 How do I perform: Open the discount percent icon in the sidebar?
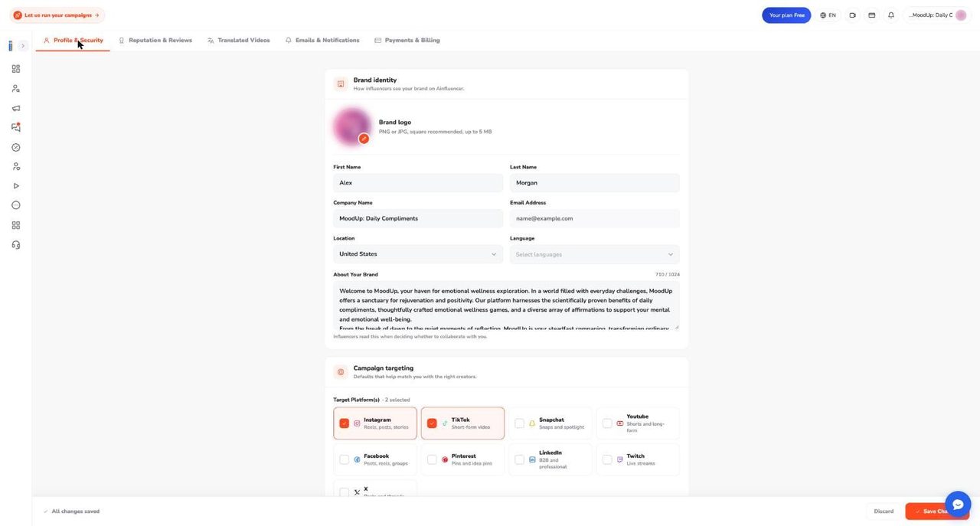point(16,147)
